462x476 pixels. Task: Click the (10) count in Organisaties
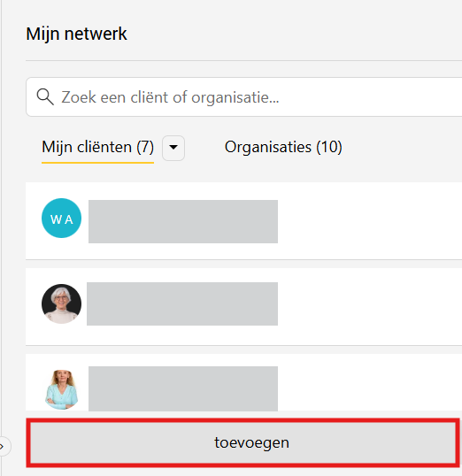coord(329,147)
